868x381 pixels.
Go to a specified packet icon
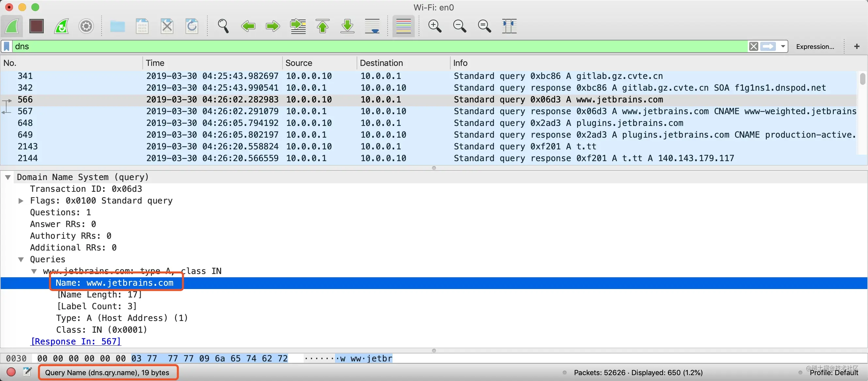coord(298,26)
